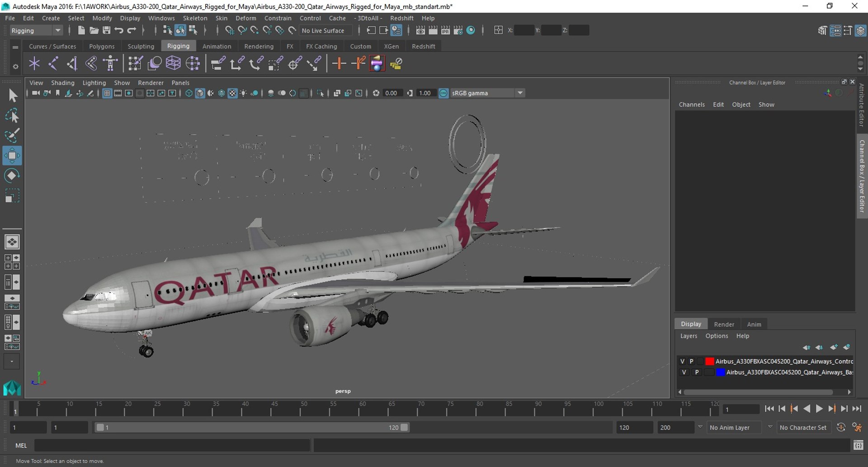Screen dimensions: 868x467
Task: Toggle playback P of the Controllers layer
Action: point(691,361)
